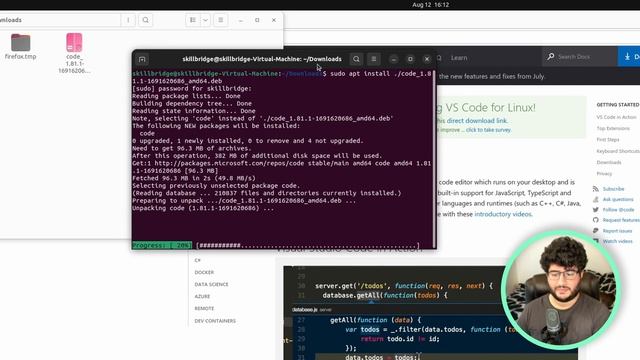Click the Follow @code Twitter icon
Viewport: 640px width, 360px height.
[596, 210]
